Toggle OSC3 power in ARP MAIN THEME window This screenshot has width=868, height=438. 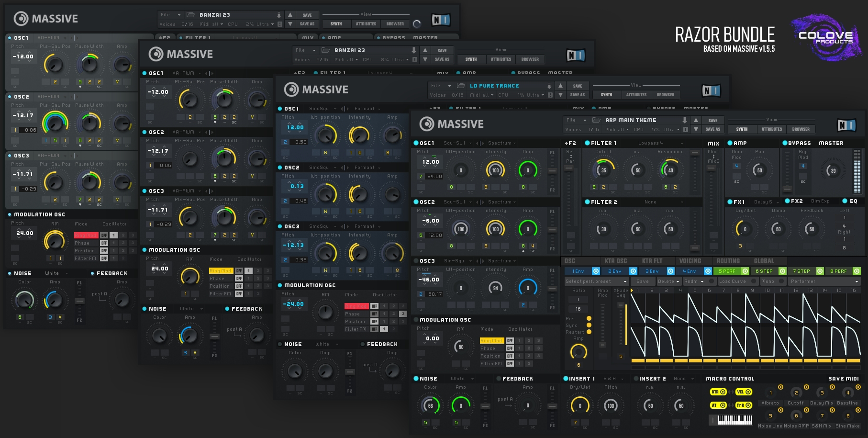coord(416,261)
